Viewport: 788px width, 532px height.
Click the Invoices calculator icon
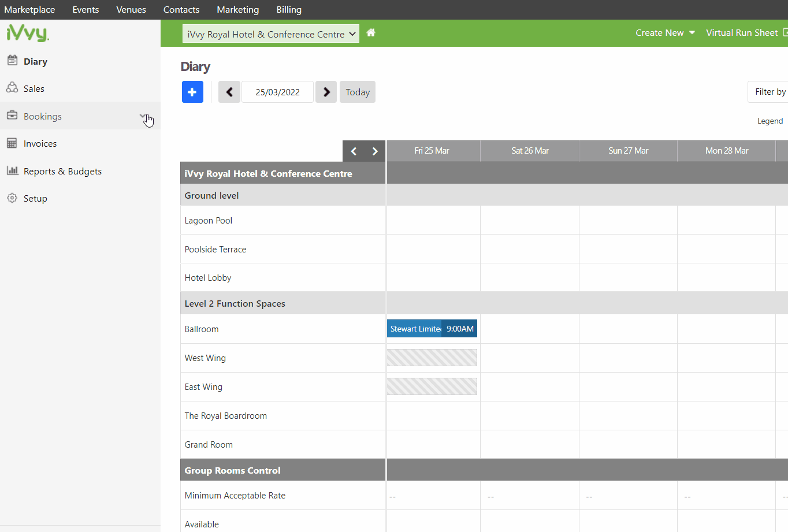(12, 143)
